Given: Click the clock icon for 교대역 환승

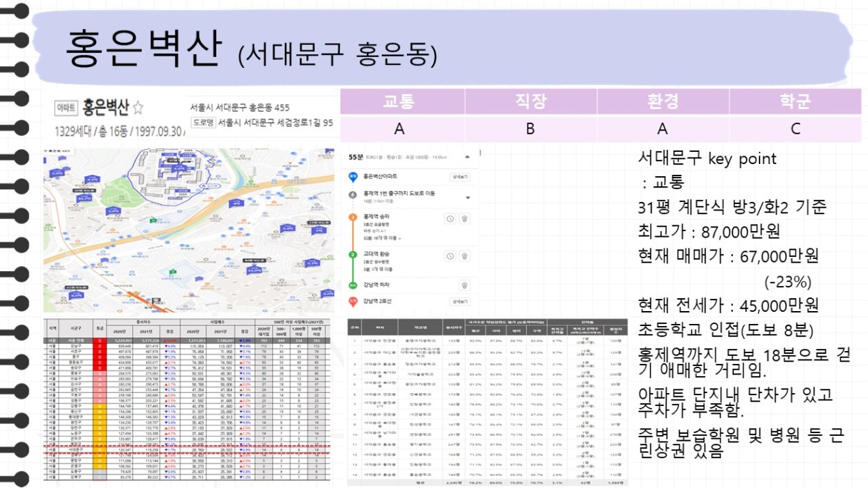Looking at the screenshot, I should point(450,256).
